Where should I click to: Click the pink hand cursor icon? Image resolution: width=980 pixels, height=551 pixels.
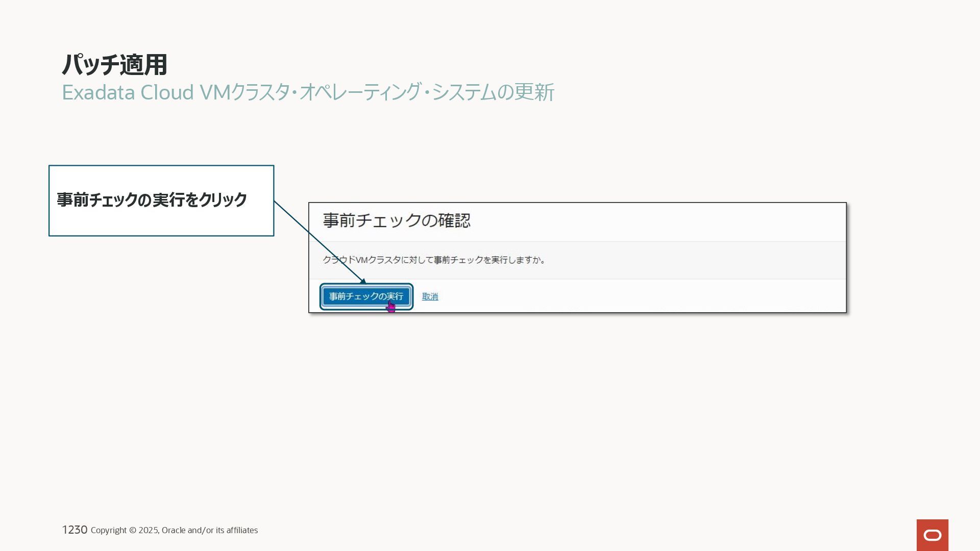click(391, 307)
